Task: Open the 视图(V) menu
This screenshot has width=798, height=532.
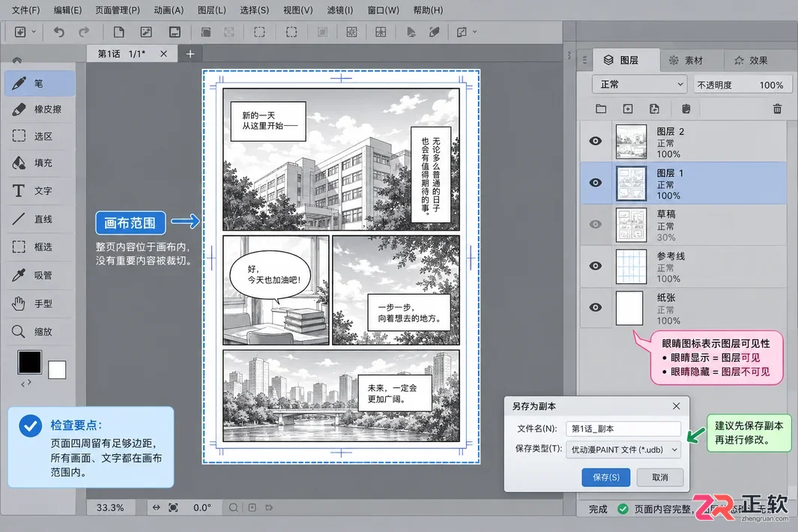Action: (297, 10)
